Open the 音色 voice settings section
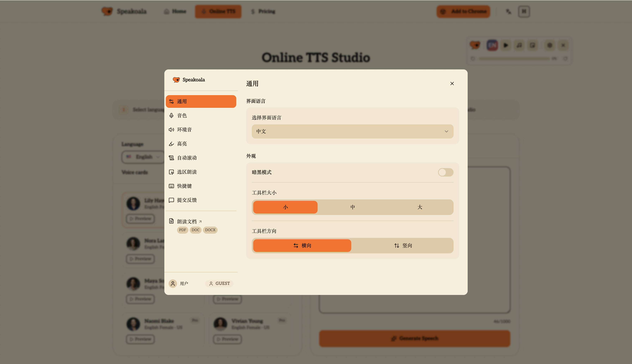The height and width of the screenshot is (364, 632). (182, 116)
